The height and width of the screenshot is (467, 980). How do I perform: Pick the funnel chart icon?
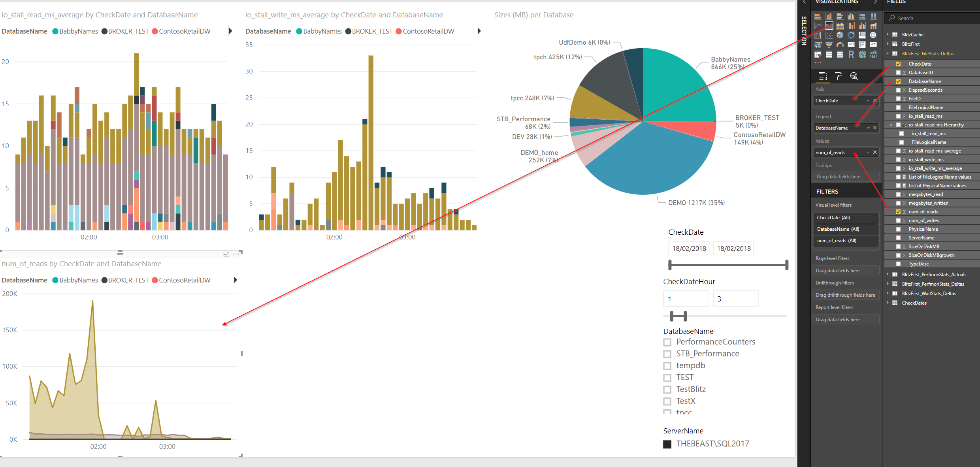coord(829,45)
